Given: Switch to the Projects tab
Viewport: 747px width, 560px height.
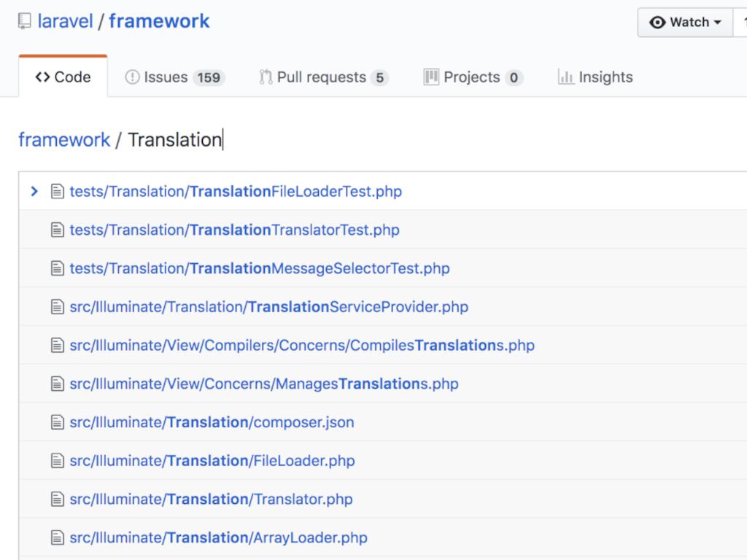Looking at the screenshot, I should [x=473, y=77].
